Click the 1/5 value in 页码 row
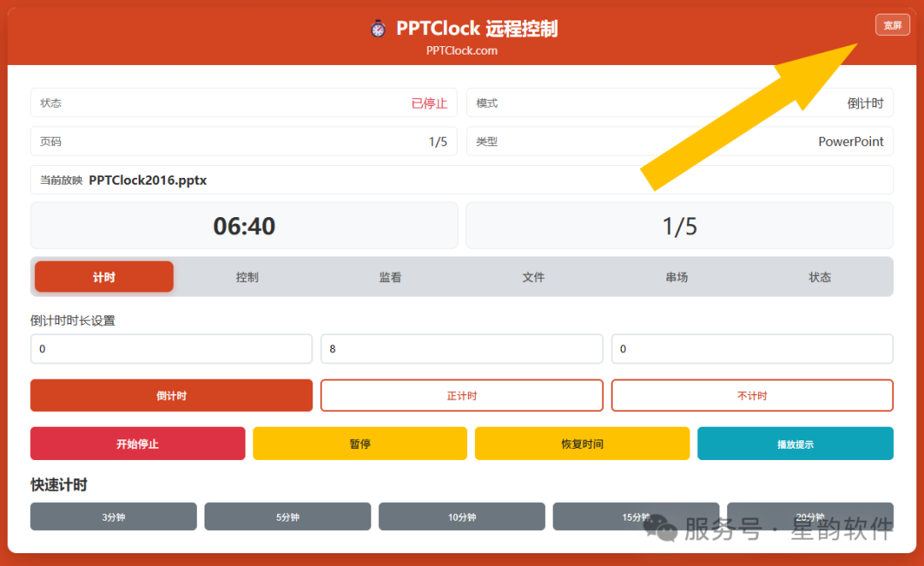Image resolution: width=924 pixels, height=566 pixels. pyautogui.click(x=438, y=142)
